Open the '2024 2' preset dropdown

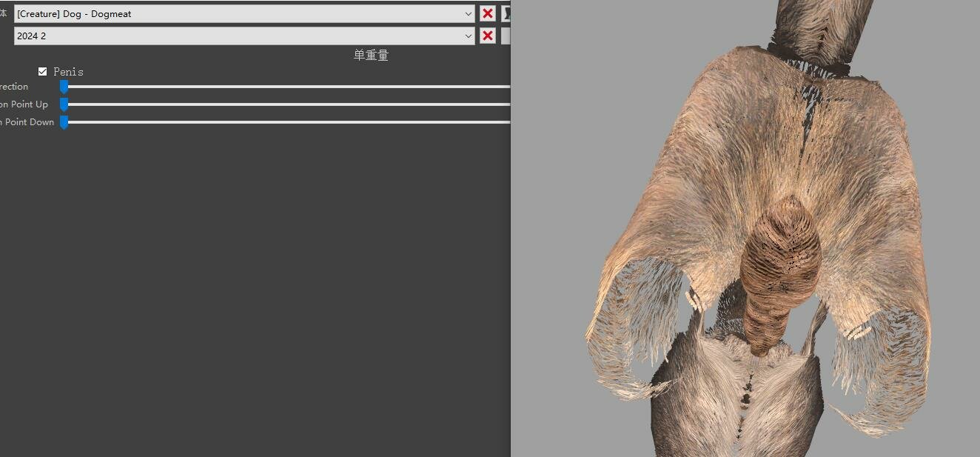tap(244, 36)
